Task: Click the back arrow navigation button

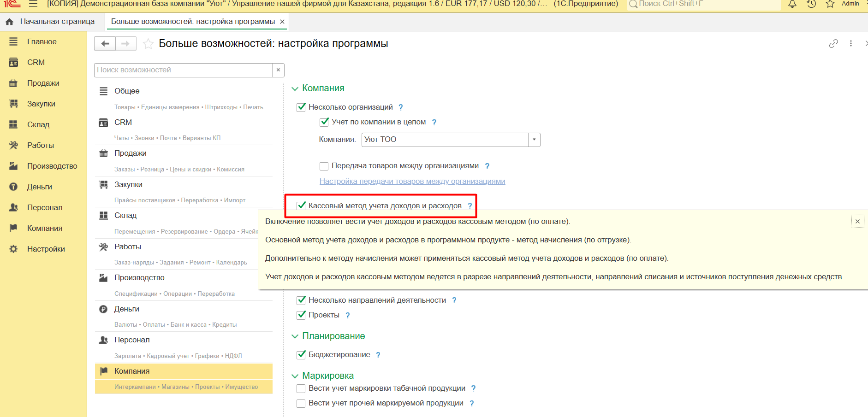Action: [105, 44]
